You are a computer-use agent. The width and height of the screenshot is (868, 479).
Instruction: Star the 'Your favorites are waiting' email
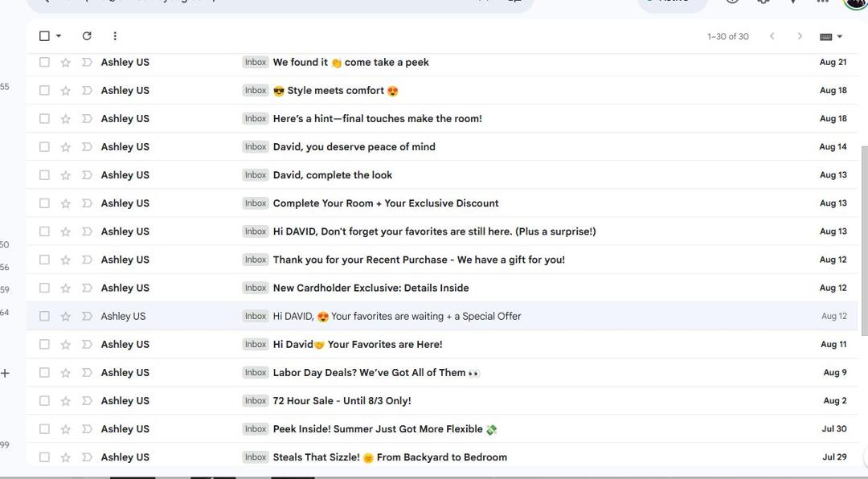[x=65, y=317]
